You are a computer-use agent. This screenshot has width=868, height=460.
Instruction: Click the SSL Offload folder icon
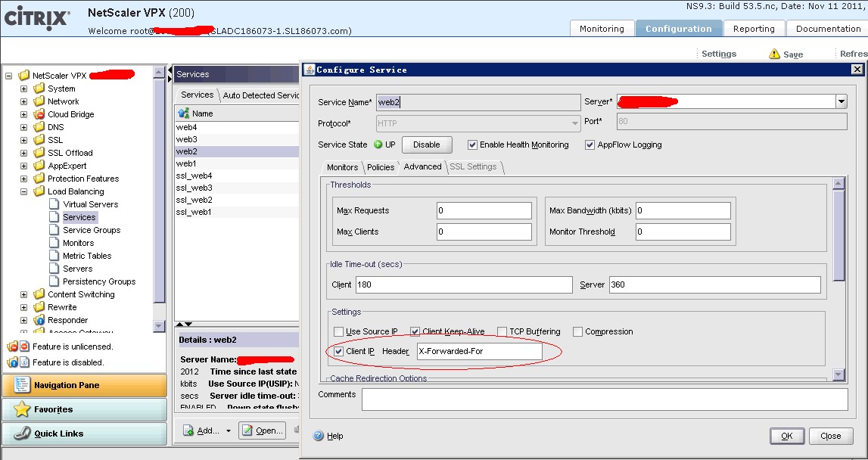[x=39, y=153]
